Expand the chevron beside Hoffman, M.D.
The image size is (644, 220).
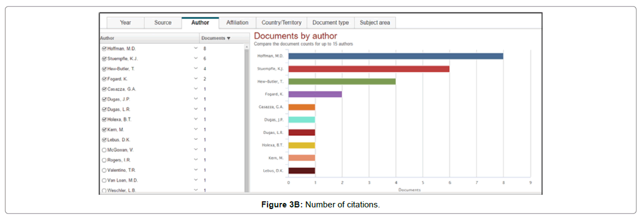(x=196, y=49)
